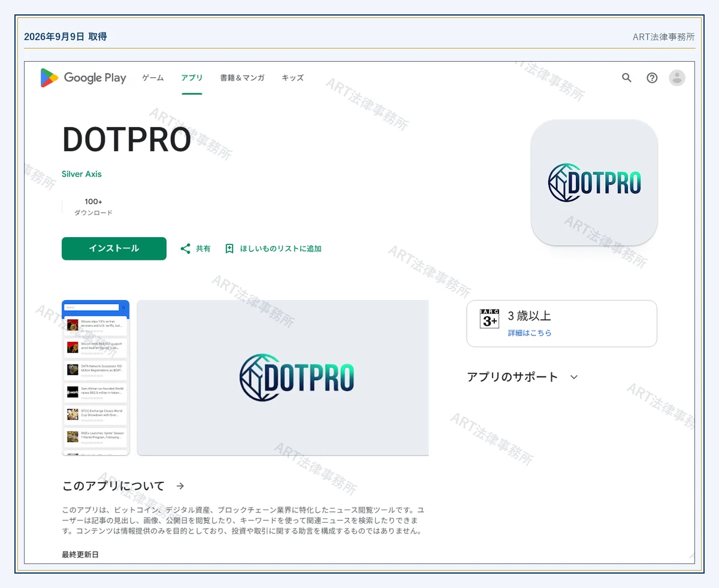Open the phone news list screenshot
The height and width of the screenshot is (588, 719).
click(96, 378)
